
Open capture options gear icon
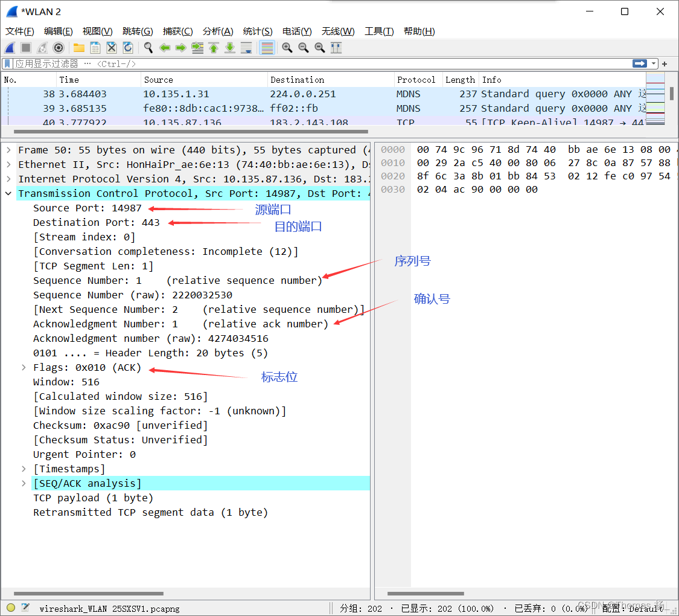point(59,48)
